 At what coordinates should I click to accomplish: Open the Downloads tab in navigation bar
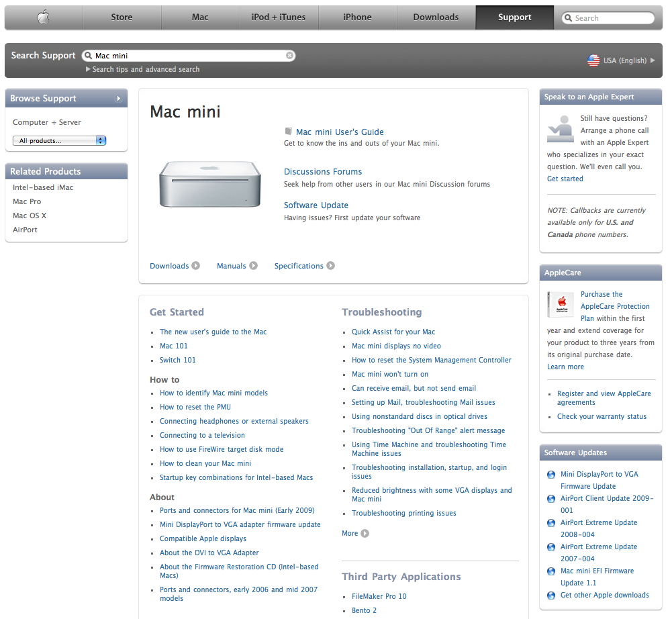(x=436, y=17)
